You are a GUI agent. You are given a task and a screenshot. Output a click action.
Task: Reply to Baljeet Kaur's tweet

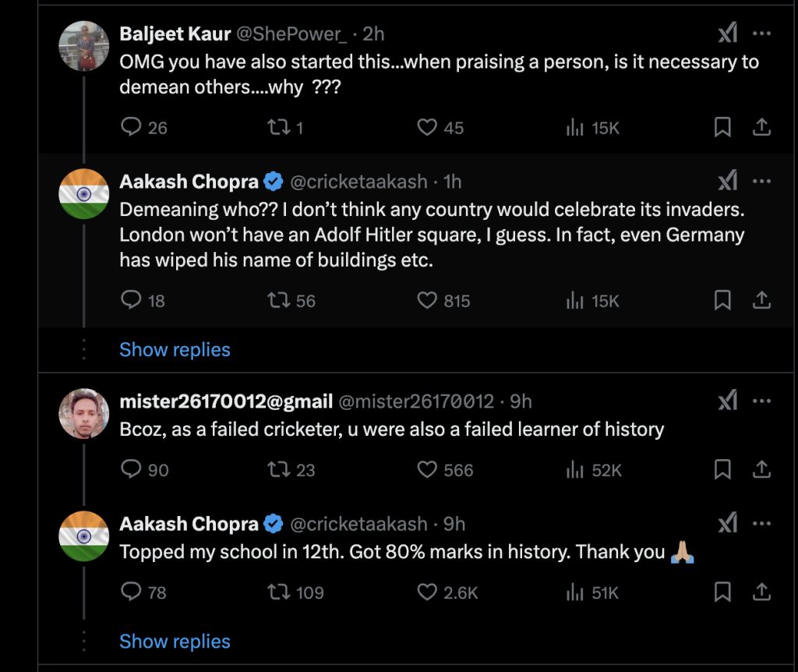[x=132, y=127]
